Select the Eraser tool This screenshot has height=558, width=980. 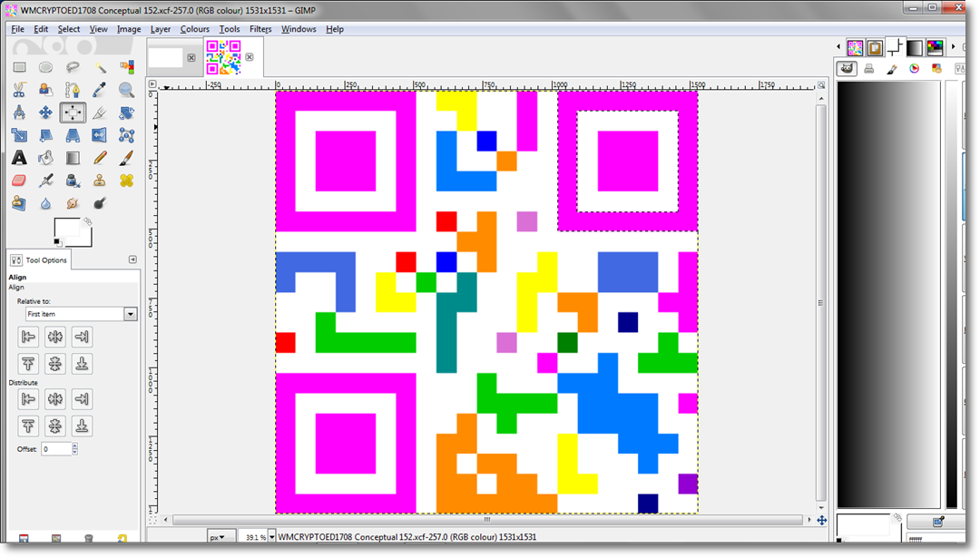click(19, 181)
